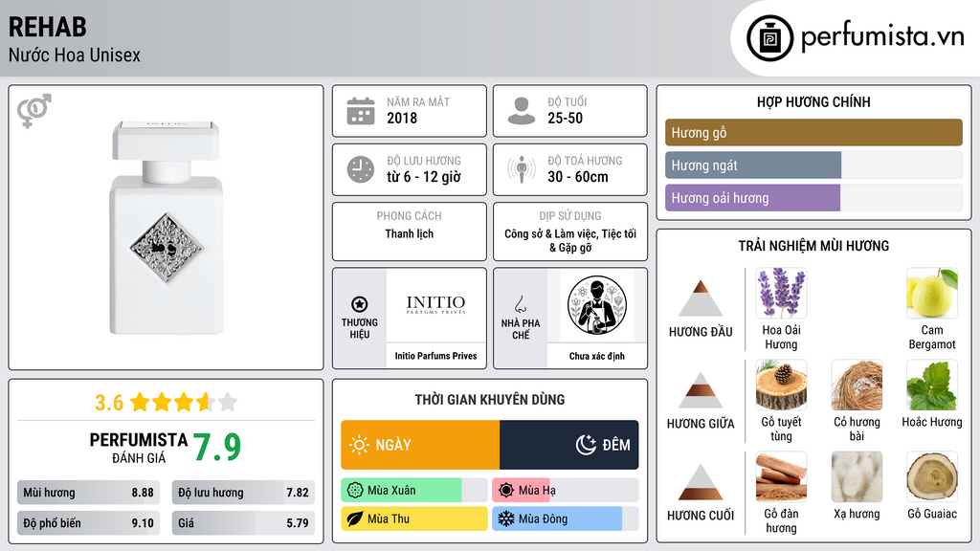Viewport: 980px width, 551px height.
Task: Click the Mùi hương 8.88 score bar
Action: (89, 493)
